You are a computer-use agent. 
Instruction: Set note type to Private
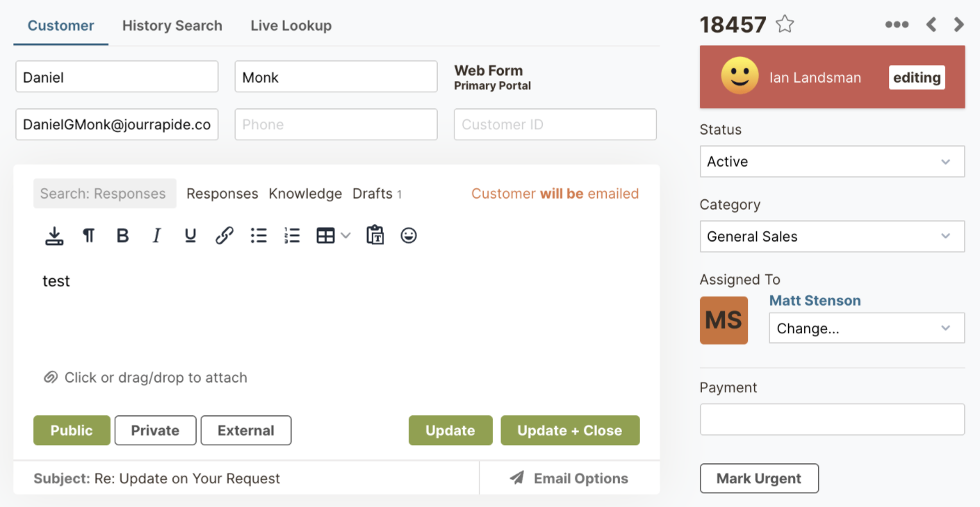click(x=155, y=431)
